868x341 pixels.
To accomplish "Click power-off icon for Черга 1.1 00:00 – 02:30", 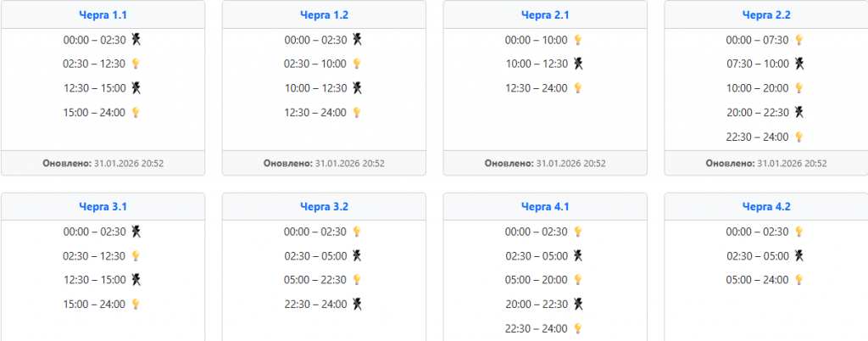I will click(136, 39).
